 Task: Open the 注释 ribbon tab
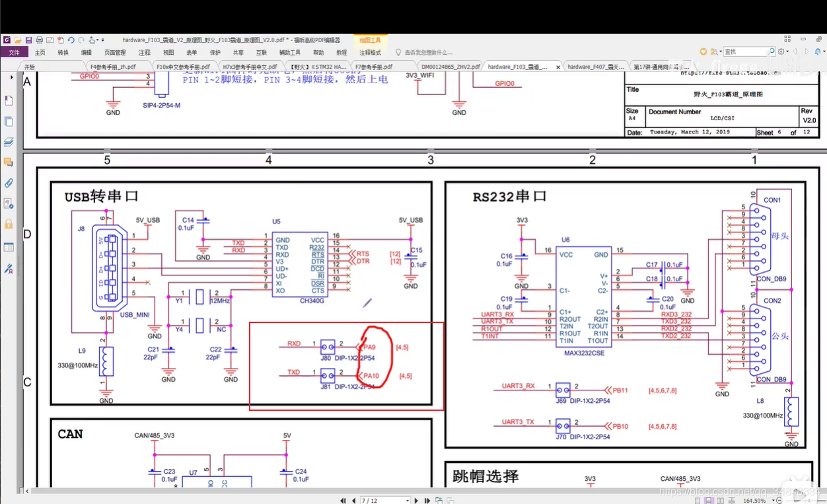pyautogui.click(x=145, y=53)
